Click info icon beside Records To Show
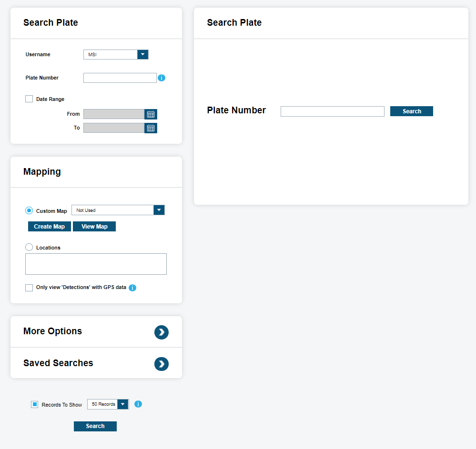This screenshot has height=449, width=476. 138,404
